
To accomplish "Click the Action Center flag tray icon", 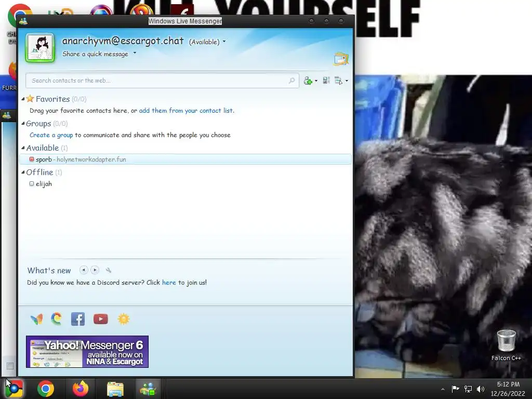I will (x=455, y=389).
